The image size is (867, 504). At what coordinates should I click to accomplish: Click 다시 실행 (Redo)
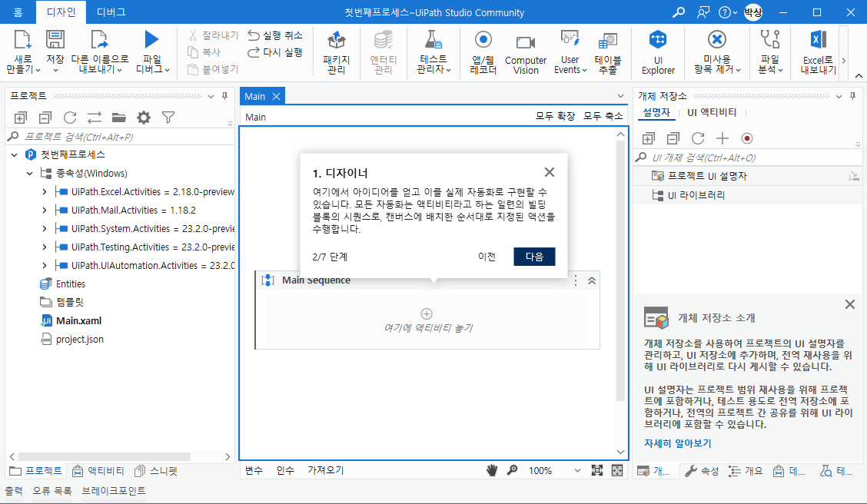[275, 52]
